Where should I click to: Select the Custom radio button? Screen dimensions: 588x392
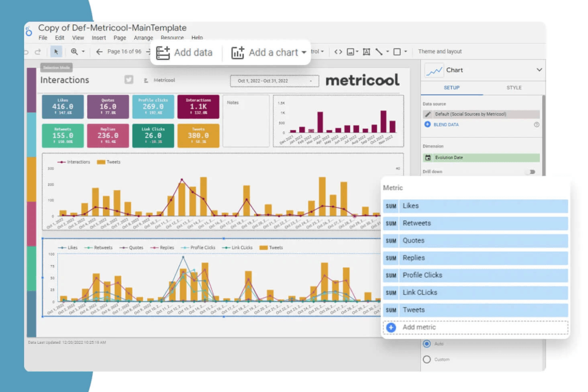(427, 359)
